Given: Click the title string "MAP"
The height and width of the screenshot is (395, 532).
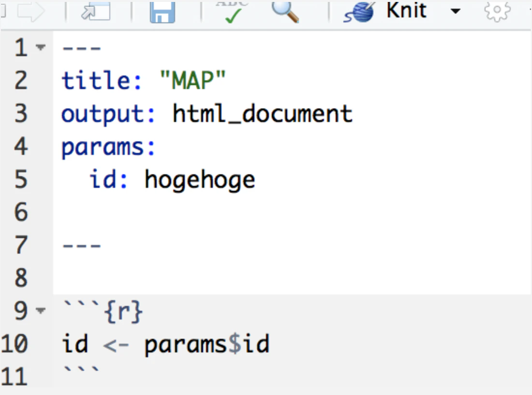Looking at the screenshot, I should coord(192,81).
